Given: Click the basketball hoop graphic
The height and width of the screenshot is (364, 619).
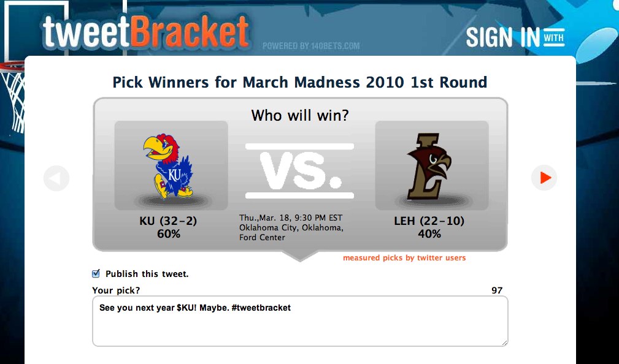Looking at the screenshot, I should tap(13, 86).
